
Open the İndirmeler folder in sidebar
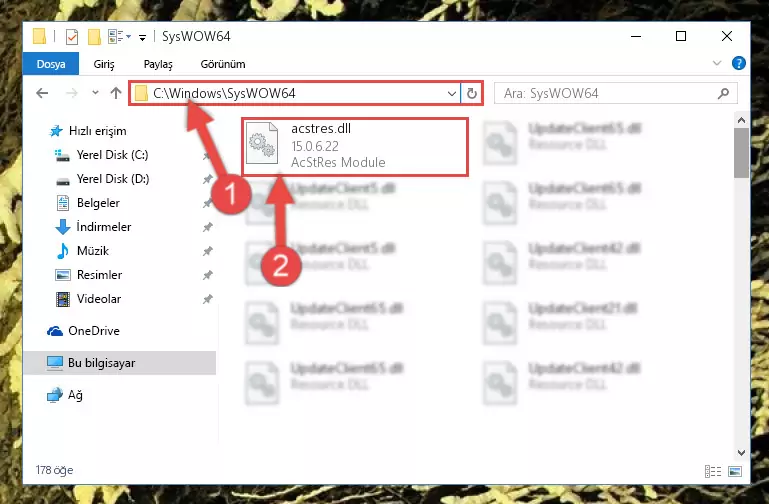click(103, 227)
